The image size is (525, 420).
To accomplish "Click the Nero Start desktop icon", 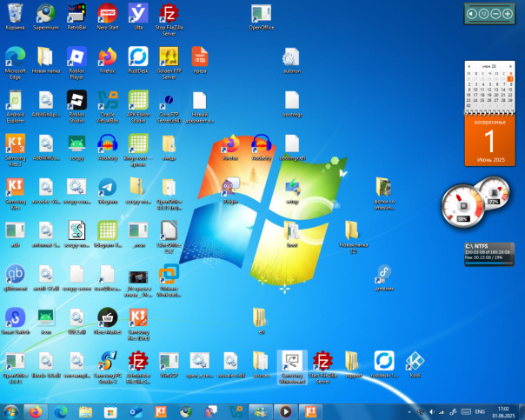I will pyautogui.click(x=107, y=15).
